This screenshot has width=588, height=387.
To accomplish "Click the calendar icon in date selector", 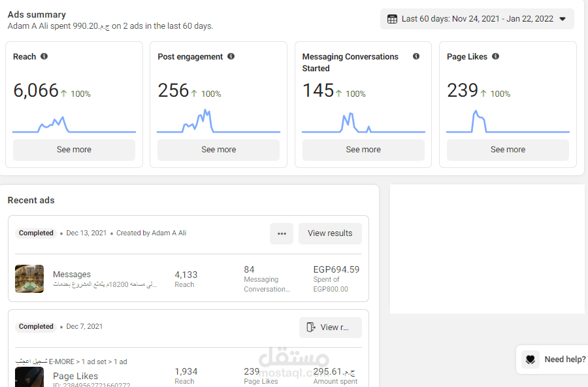I will (392, 19).
